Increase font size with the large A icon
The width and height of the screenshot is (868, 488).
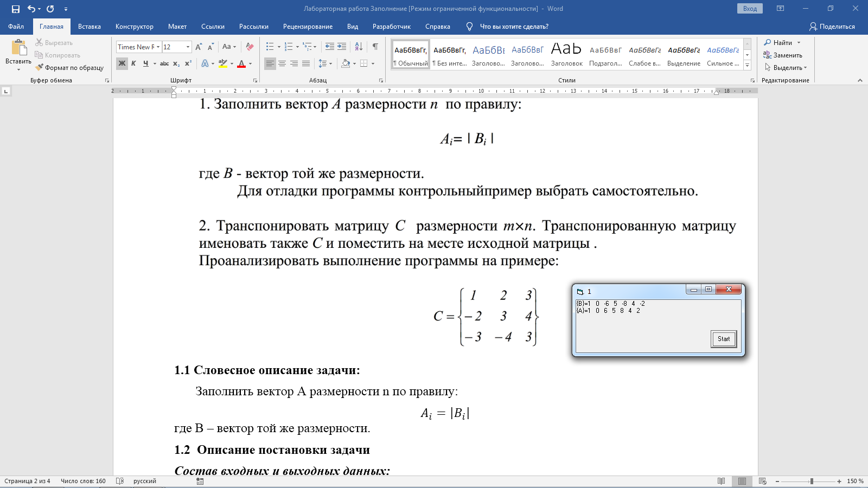pyautogui.click(x=199, y=47)
